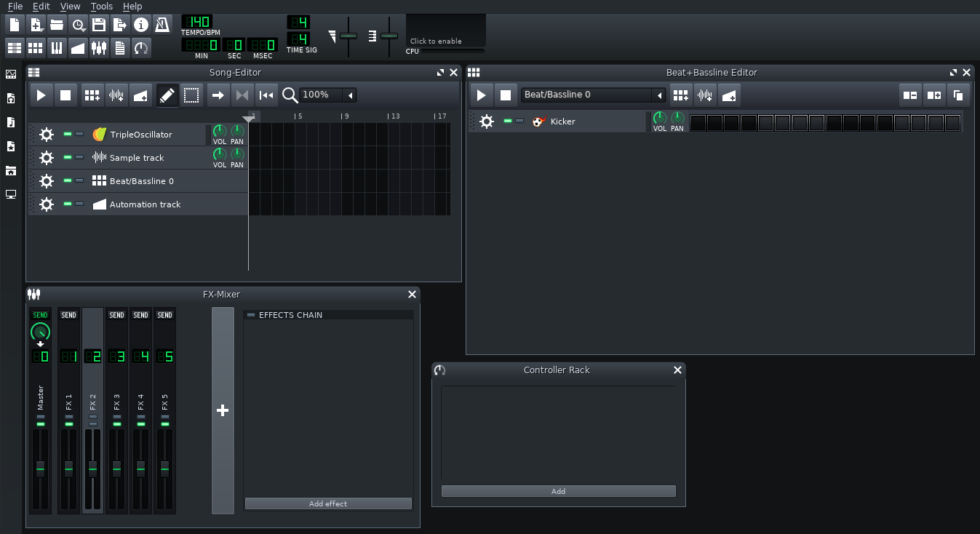This screenshot has height=534, width=980.
Task: Add a new FX channel with the plus button
Action: [223, 410]
